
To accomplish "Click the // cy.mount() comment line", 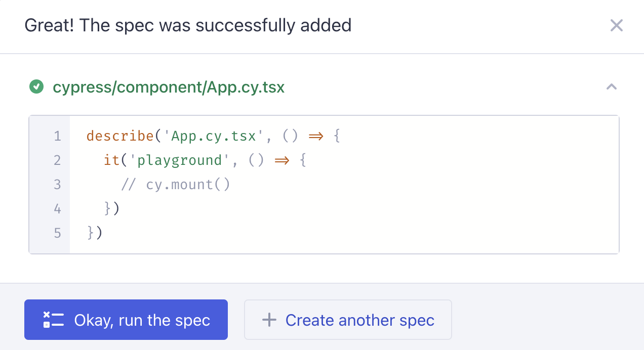I will pyautogui.click(x=176, y=185).
